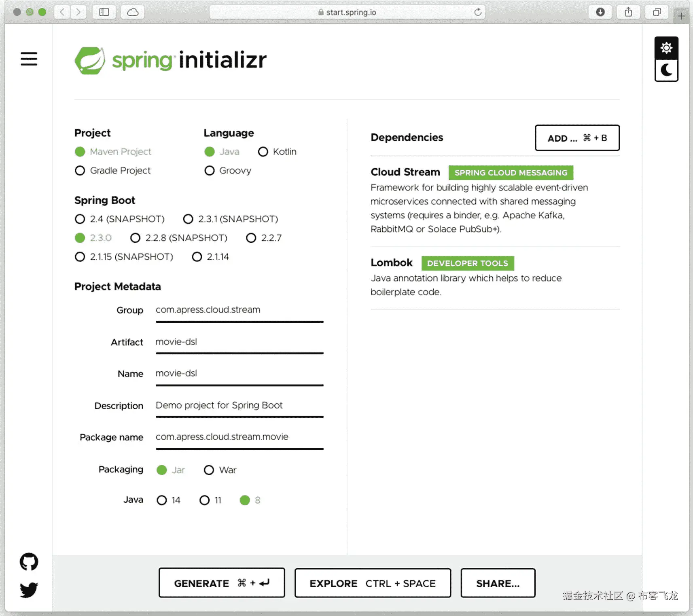The width and height of the screenshot is (693, 616).
Task: Click the Project Metadata heading
Action: (x=117, y=287)
